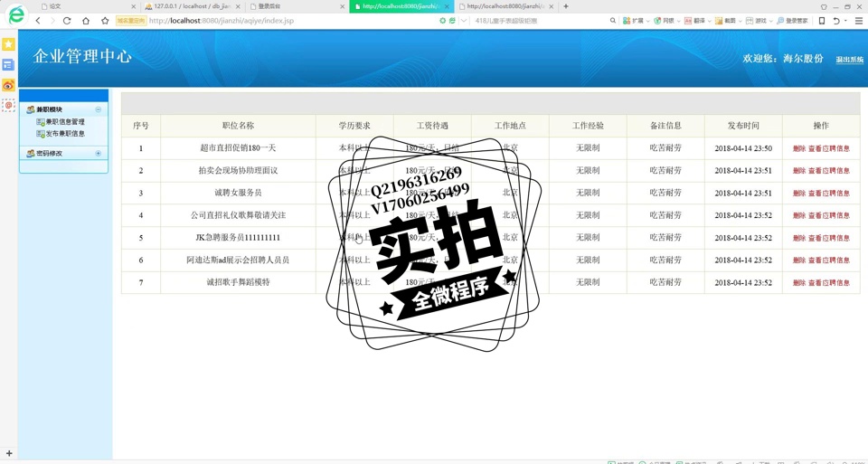The width and height of the screenshot is (868, 464).
Task: Click the browser back arrow button
Action: pos(37,21)
